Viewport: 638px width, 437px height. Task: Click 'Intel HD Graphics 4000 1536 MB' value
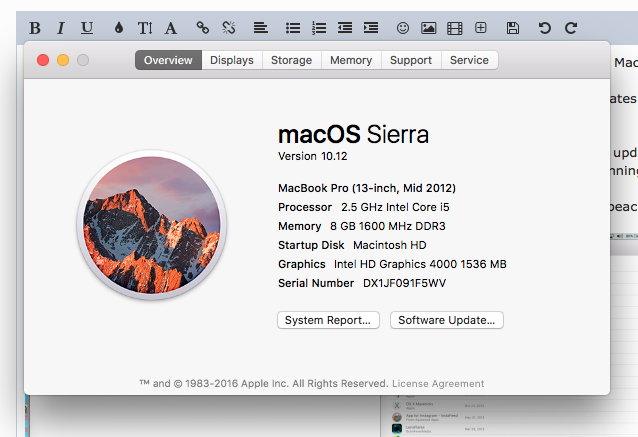coord(420,264)
